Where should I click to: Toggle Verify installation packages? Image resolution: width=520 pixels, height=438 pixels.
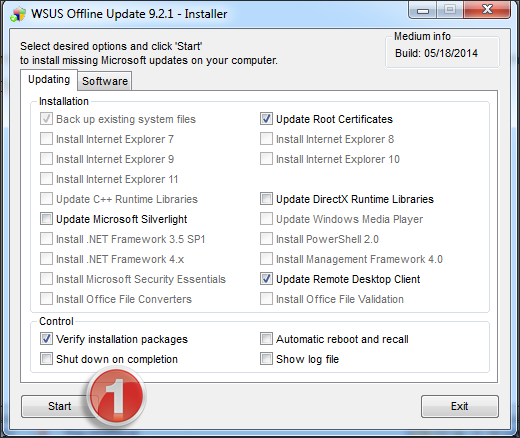click(x=46, y=339)
